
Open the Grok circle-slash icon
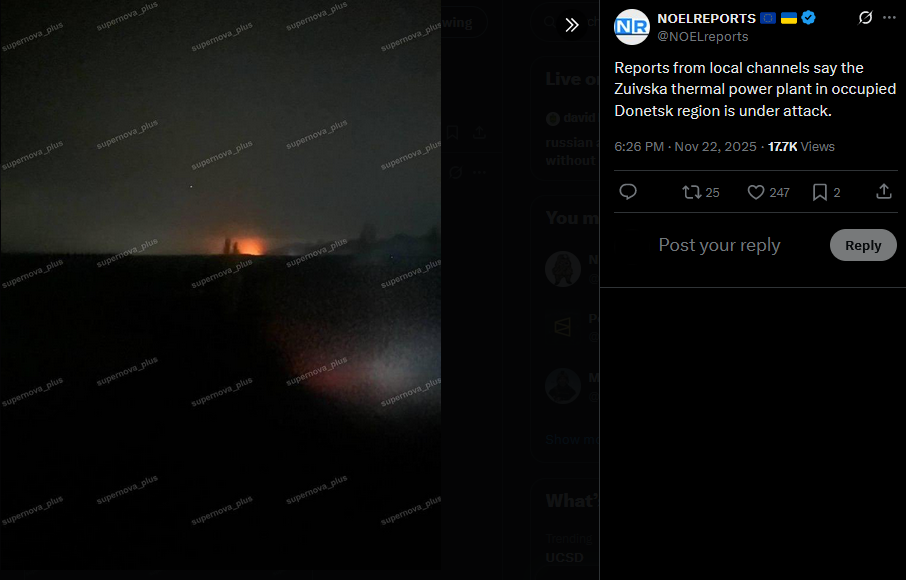865,18
